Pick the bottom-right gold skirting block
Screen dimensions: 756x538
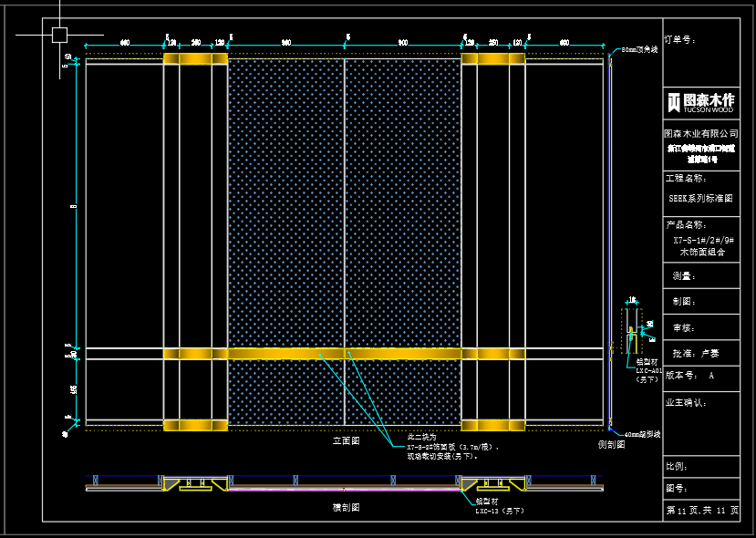493,425
